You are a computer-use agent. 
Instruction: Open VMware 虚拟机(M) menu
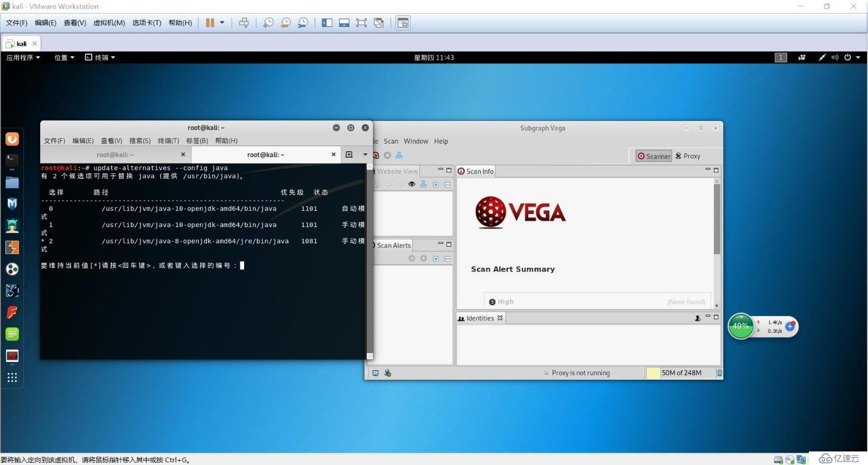click(x=109, y=23)
